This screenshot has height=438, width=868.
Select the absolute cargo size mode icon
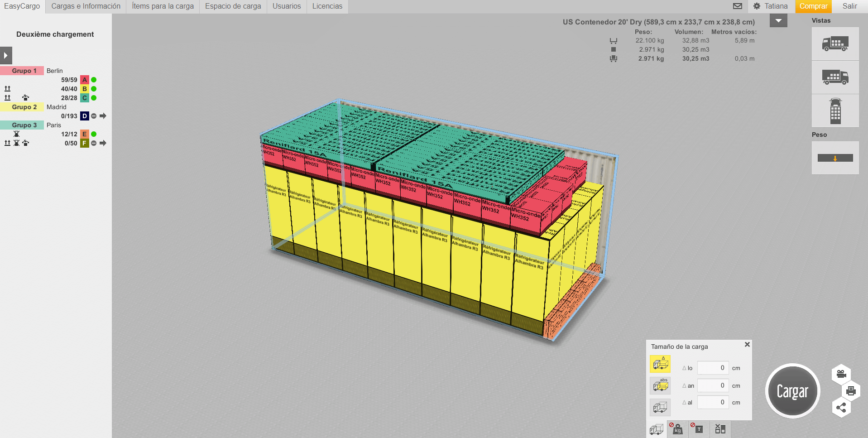[660, 385]
